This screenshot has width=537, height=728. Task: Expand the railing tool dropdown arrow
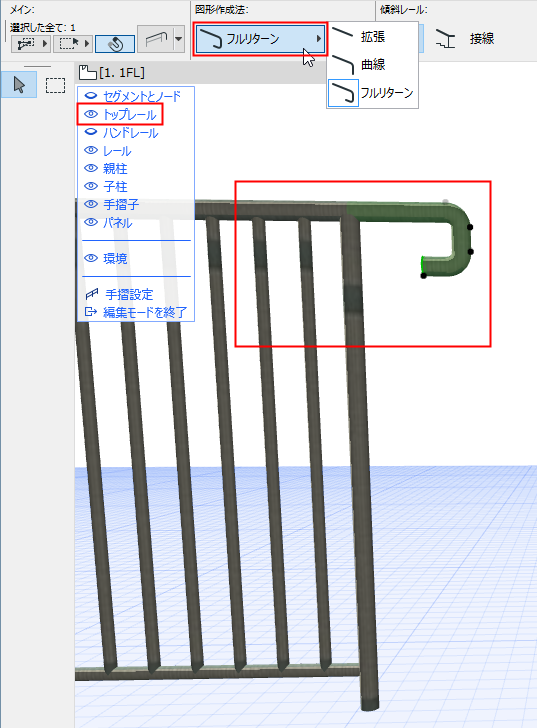point(179,39)
